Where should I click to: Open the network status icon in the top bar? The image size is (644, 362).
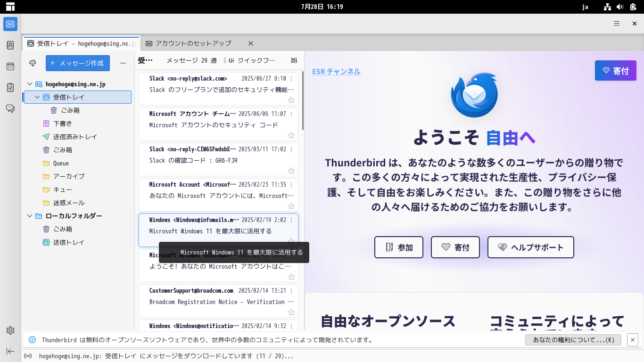pos(607,7)
